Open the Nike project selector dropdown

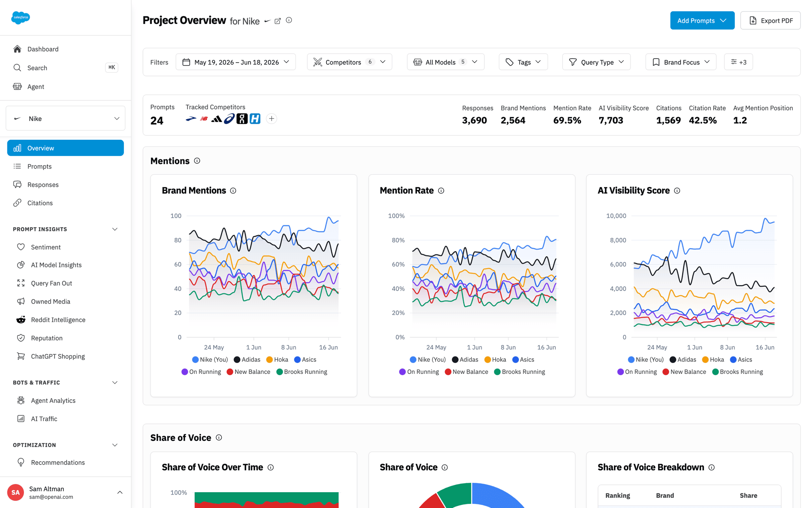pos(65,119)
